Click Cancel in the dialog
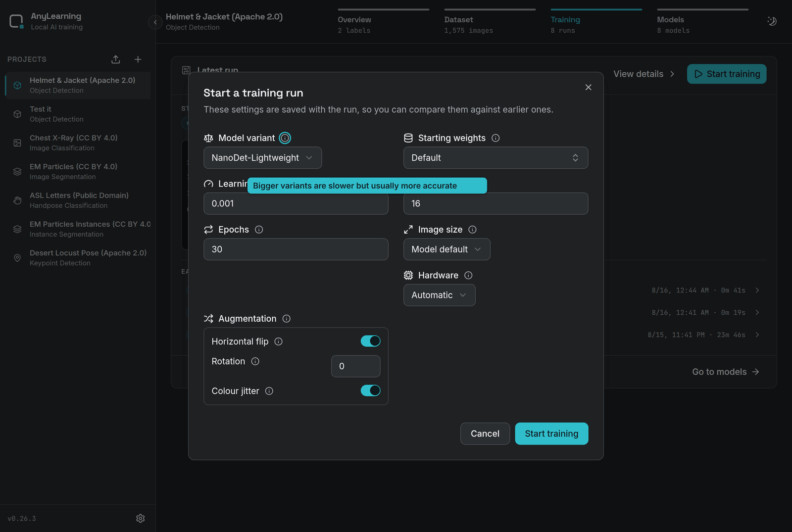The image size is (792, 532). [485, 434]
